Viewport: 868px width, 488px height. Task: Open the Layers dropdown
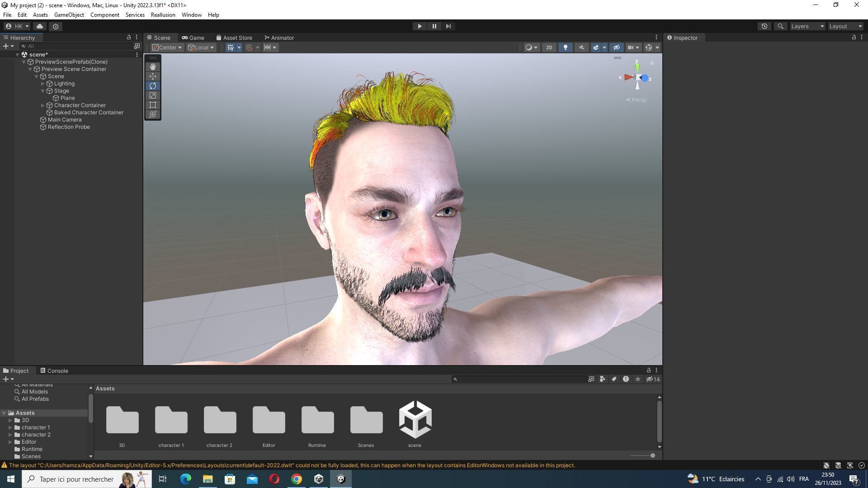pos(807,26)
